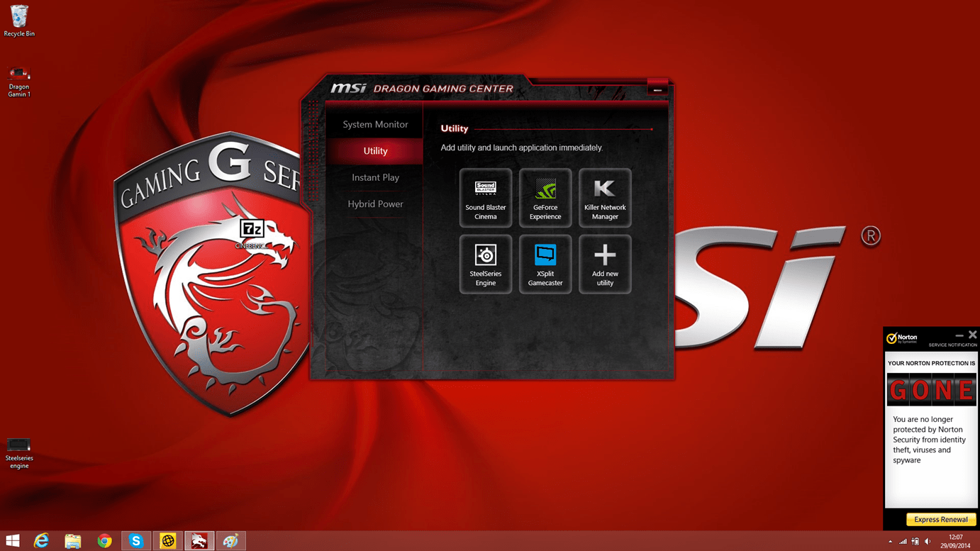This screenshot has width=980, height=551.
Task: Minimize the Dragon Gaming Center window
Action: (657, 89)
